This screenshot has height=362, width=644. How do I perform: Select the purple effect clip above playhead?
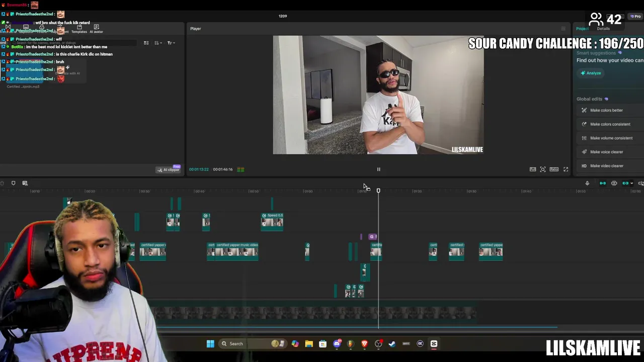[372, 237]
